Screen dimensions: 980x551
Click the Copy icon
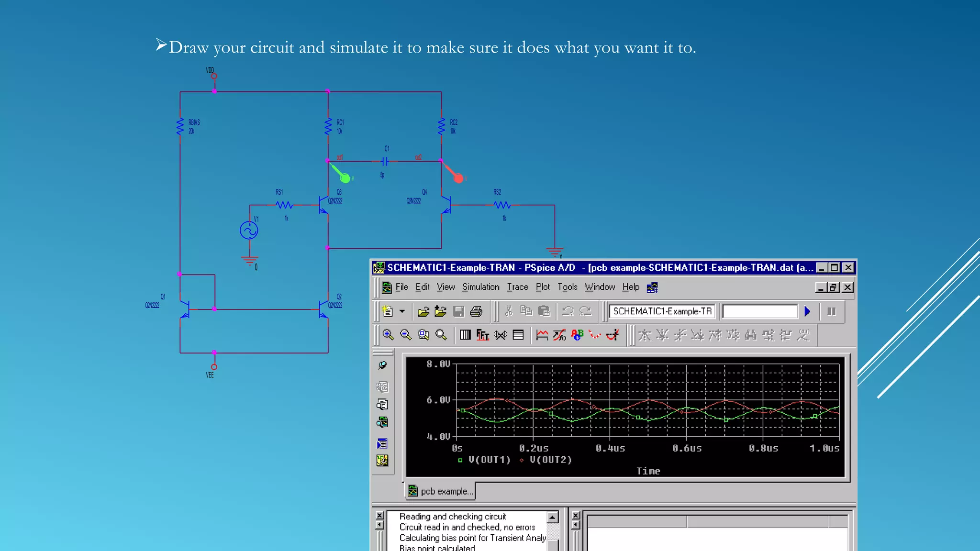(526, 311)
